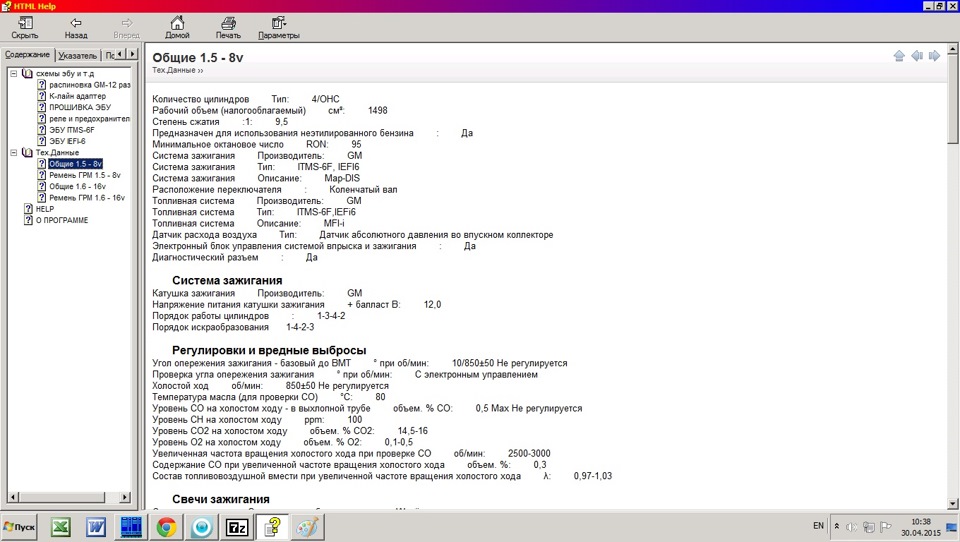The width and height of the screenshot is (960, 542).
Task: Open the round blue app taskbar icon
Action: point(201,527)
